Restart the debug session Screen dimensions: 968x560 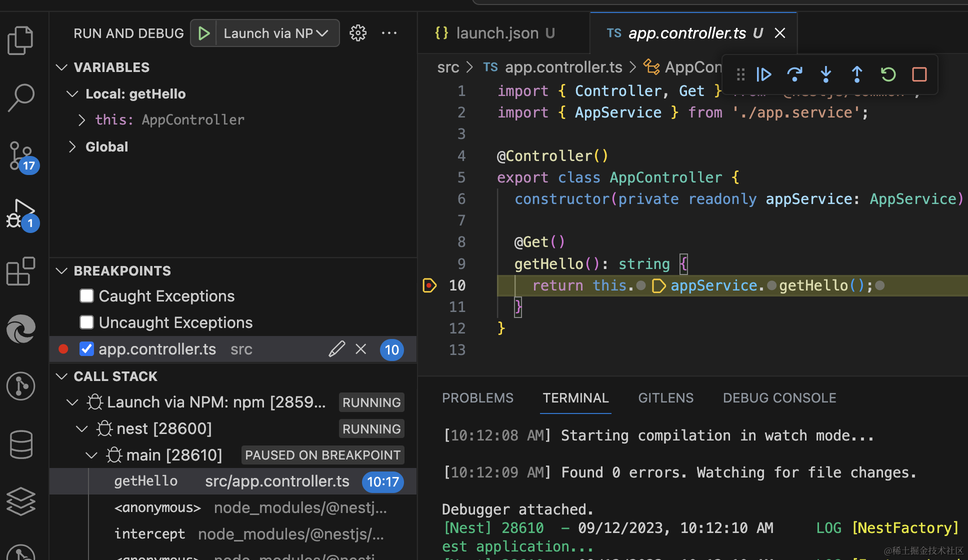tap(888, 74)
